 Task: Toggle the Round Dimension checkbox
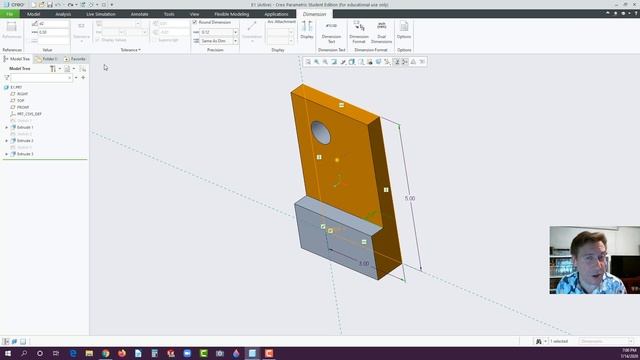point(195,22)
